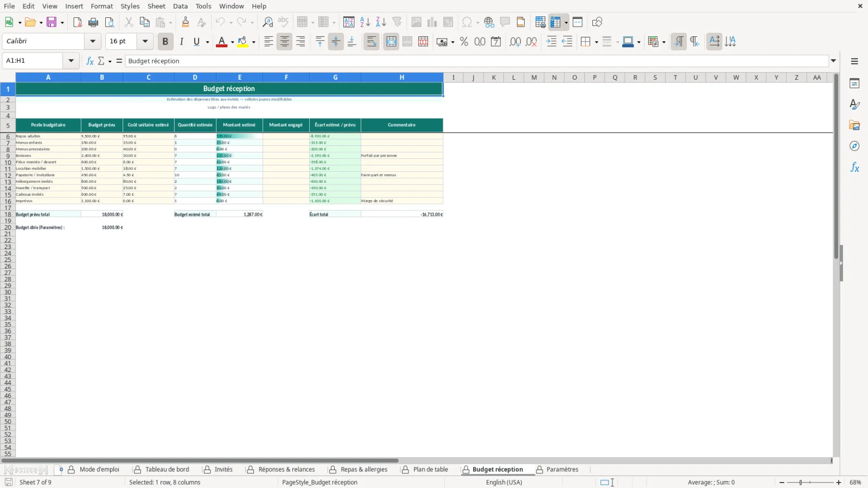Image resolution: width=868 pixels, height=488 pixels.
Task: Insert a chart
Action: pyautogui.click(x=432, y=22)
